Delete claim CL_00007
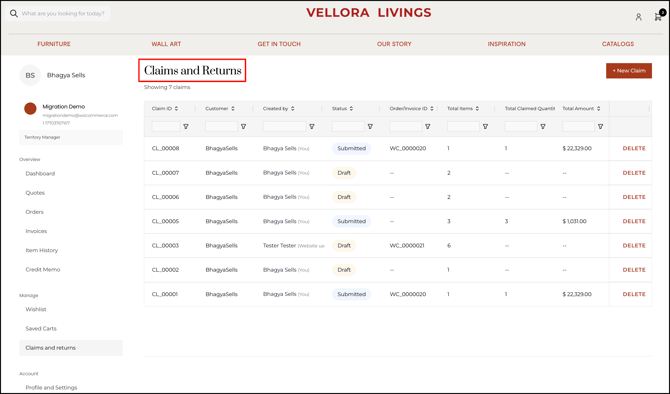 point(634,173)
